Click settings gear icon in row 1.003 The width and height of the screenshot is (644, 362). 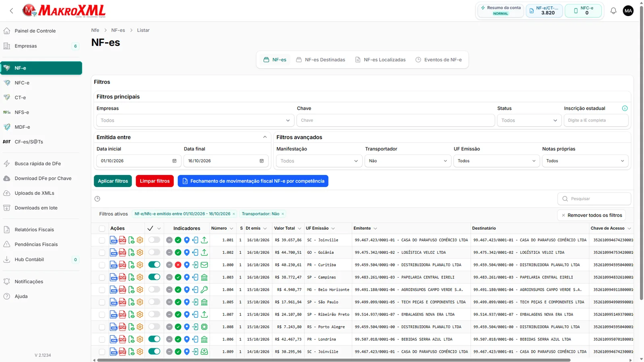click(x=140, y=277)
